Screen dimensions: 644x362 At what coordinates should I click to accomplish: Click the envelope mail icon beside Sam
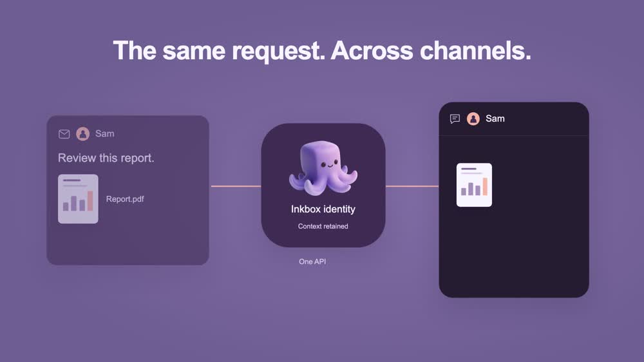tap(64, 134)
